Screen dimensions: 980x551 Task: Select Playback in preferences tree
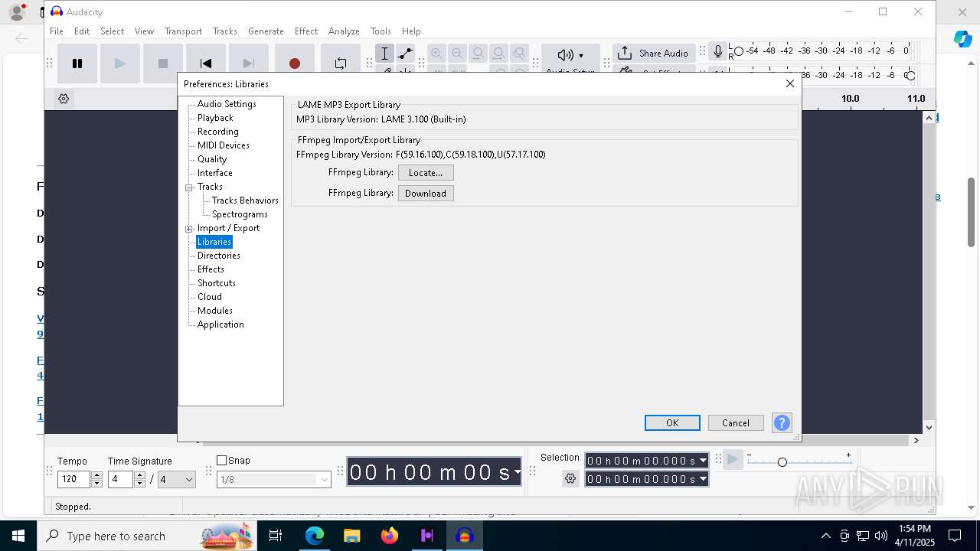coord(215,118)
